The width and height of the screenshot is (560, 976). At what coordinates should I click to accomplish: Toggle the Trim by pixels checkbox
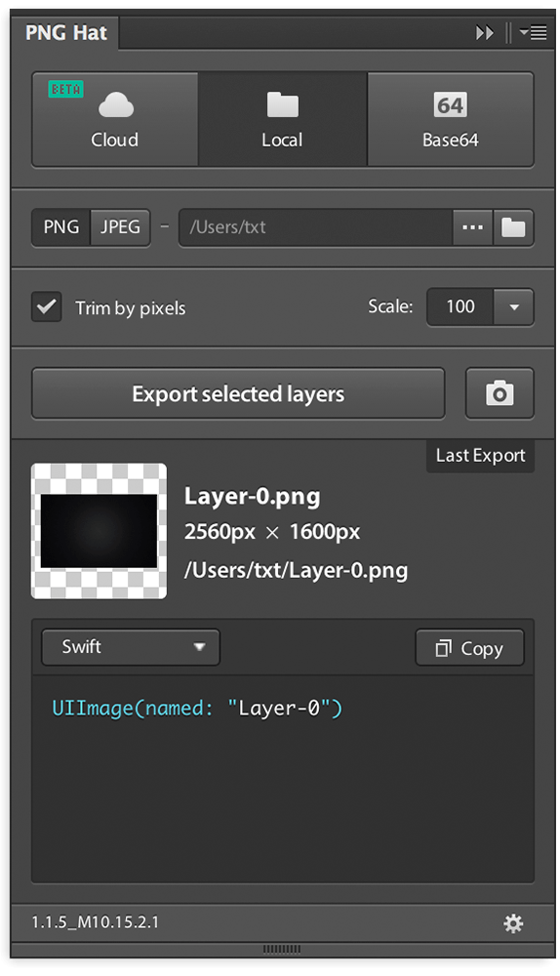point(47,306)
